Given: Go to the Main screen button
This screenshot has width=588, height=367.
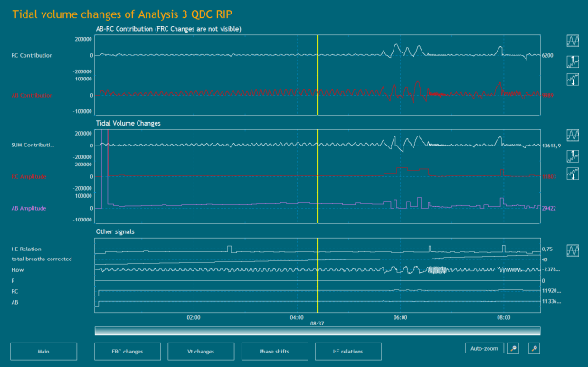Looking at the screenshot, I should pos(43,351).
